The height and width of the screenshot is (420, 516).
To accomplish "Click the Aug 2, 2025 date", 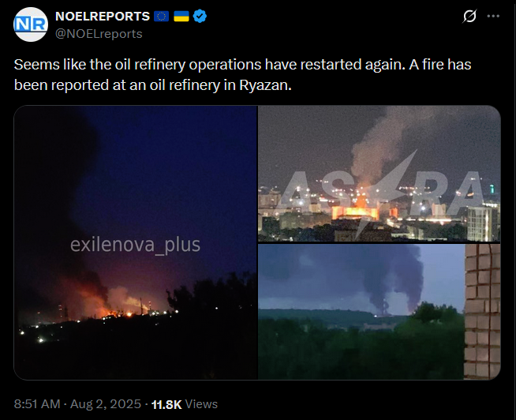I will pyautogui.click(x=106, y=404).
